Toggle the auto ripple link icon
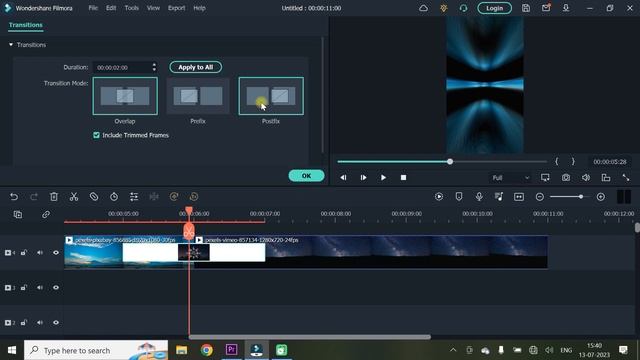640x360 pixels. coord(46,214)
